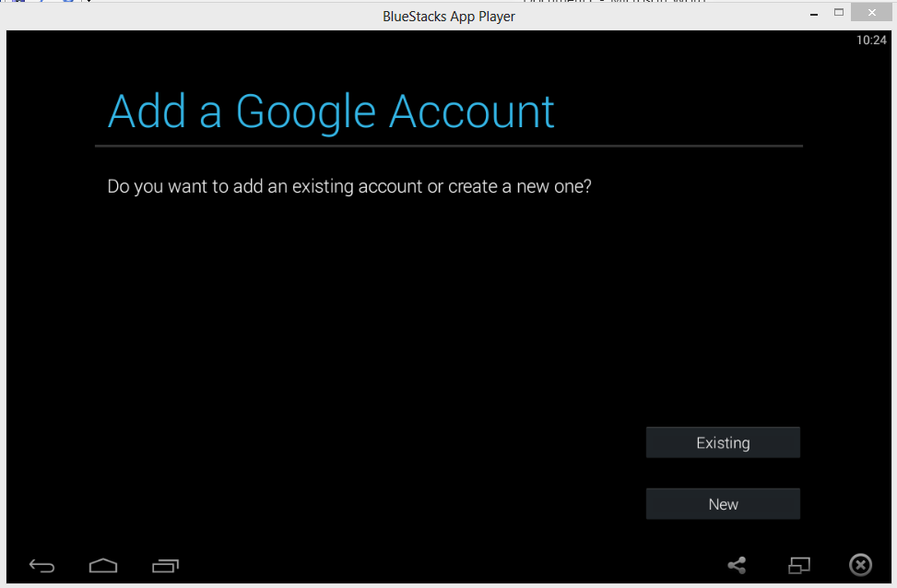Minimize the BlueStacks App Player window
The width and height of the screenshot is (897, 588).
[x=813, y=14]
